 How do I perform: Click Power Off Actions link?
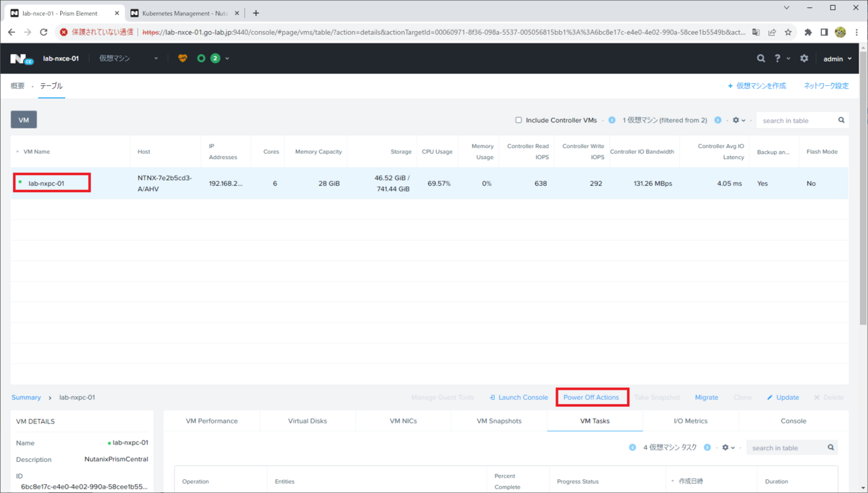pos(591,398)
